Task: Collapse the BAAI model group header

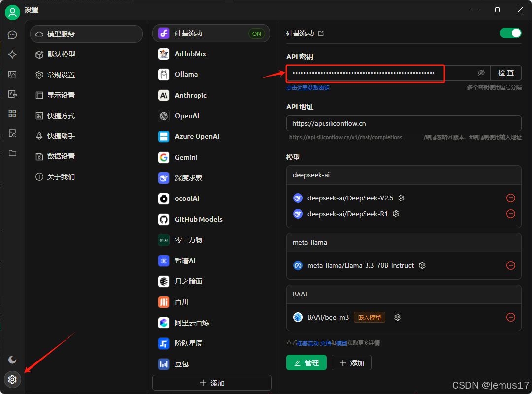Action: pos(404,294)
